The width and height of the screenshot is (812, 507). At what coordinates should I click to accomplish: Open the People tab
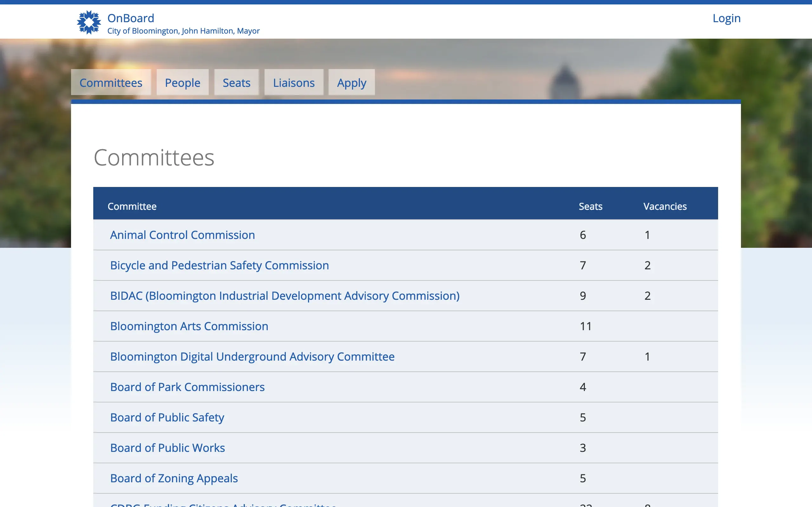pyautogui.click(x=182, y=82)
